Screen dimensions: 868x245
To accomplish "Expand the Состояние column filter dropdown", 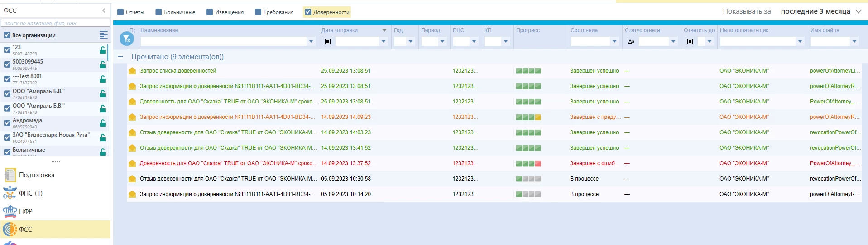I will pos(614,41).
